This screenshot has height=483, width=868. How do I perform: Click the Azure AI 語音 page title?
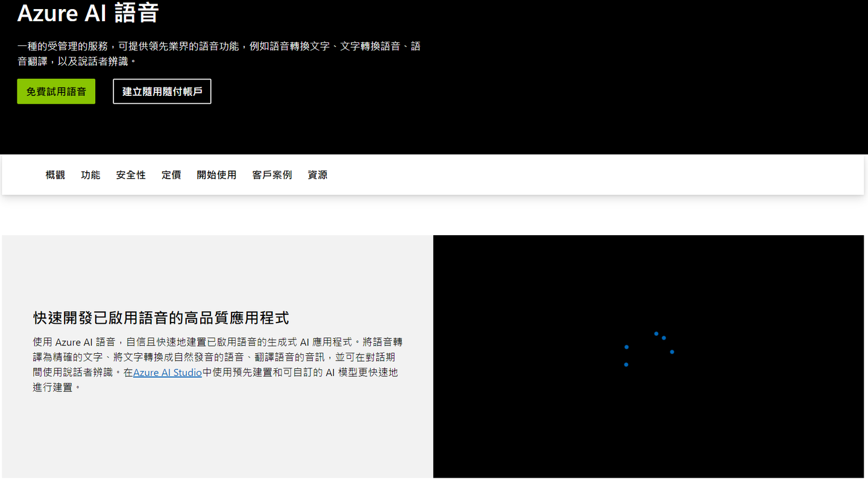pyautogui.click(x=88, y=13)
